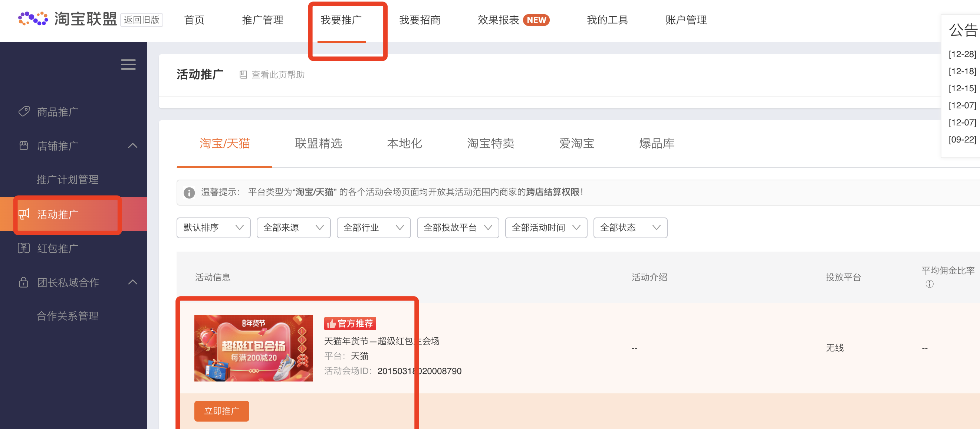
Task: Open the 全部状态 status dropdown
Action: point(629,227)
